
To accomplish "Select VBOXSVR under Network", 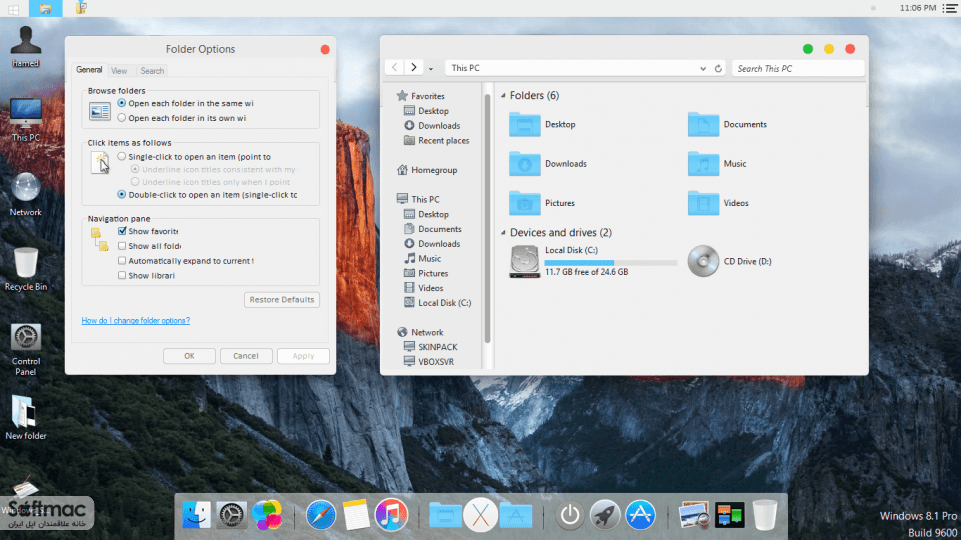I will coord(430,362).
